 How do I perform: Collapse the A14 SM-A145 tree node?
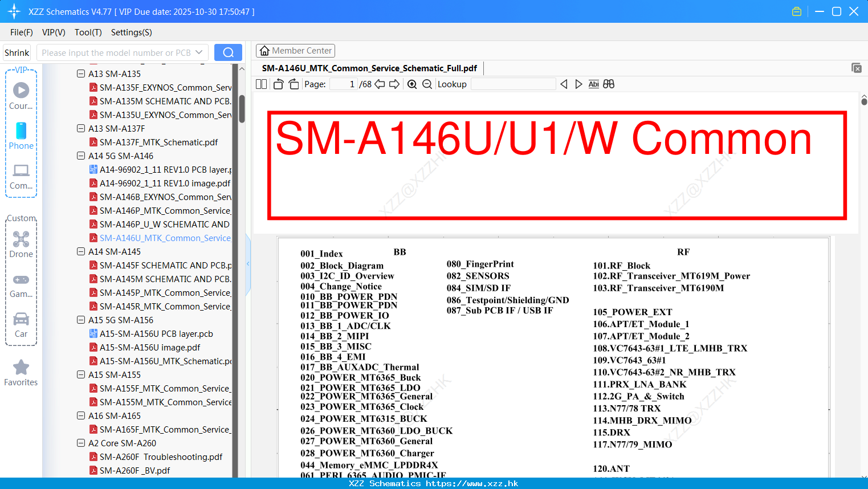pyautogui.click(x=81, y=251)
